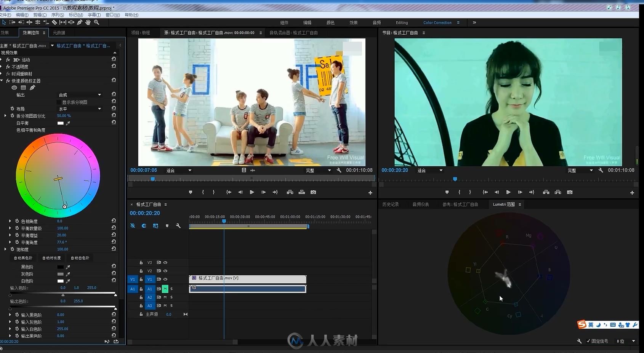
Task: Unmute audio track A1
Action: pyautogui.click(x=165, y=289)
